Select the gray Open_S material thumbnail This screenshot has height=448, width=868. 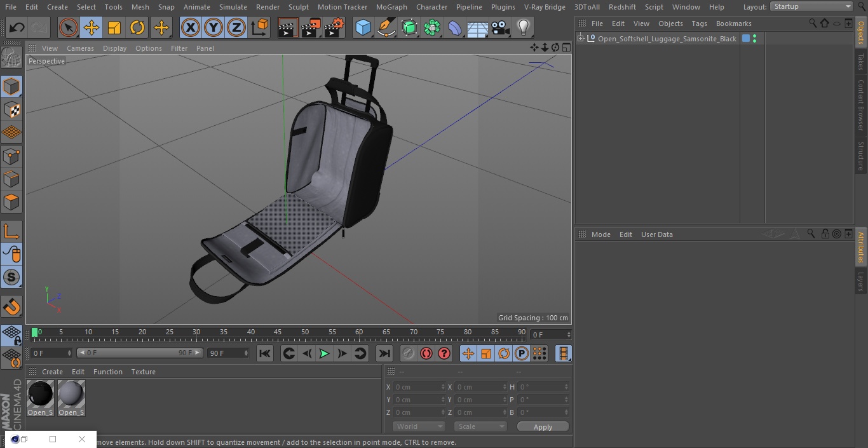click(71, 394)
